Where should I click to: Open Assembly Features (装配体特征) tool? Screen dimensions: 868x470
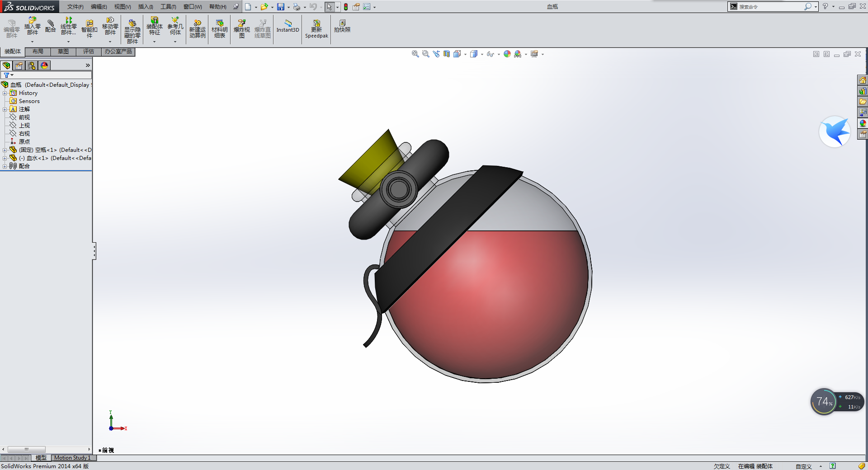click(155, 26)
